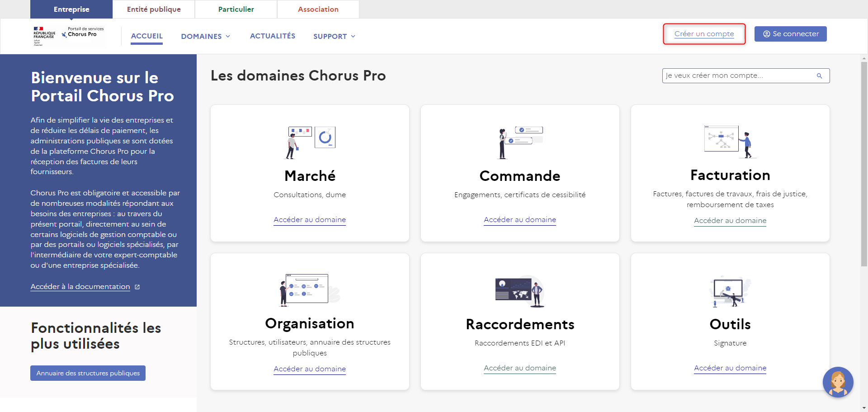The image size is (868, 412).
Task: Click the Marché illustration
Action: coord(310,142)
